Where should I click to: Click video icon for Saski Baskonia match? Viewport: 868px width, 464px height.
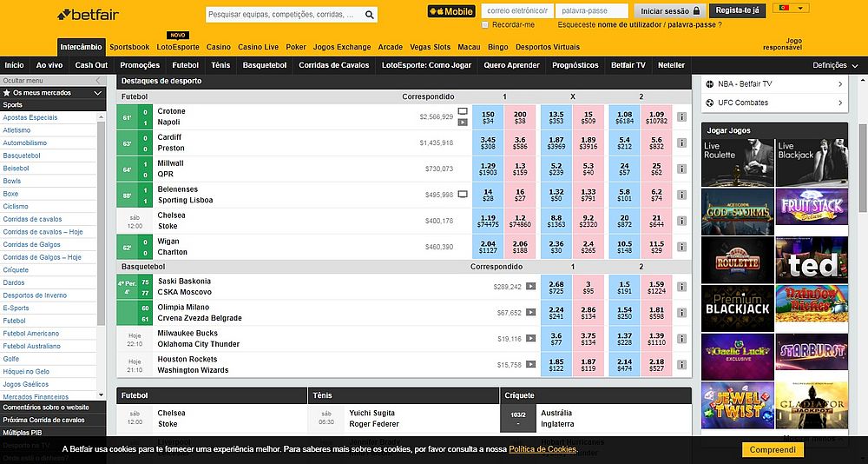[x=531, y=287]
